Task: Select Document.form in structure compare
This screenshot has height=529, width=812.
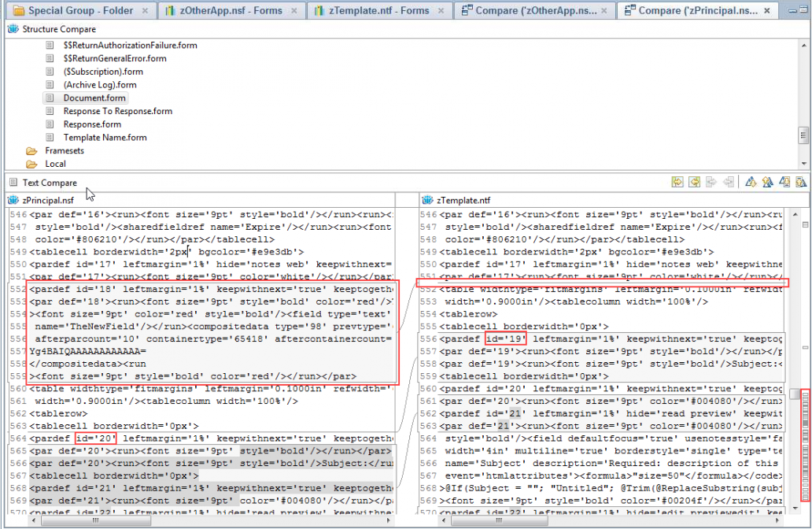Action: point(94,98)
